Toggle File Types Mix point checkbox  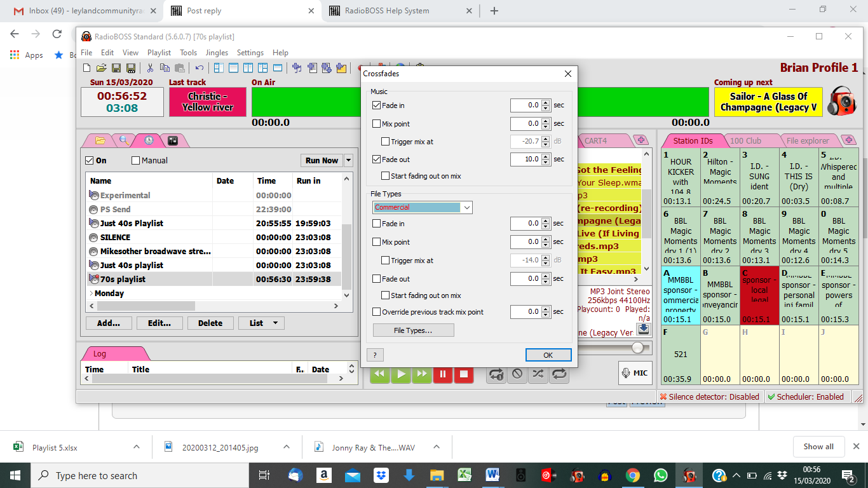[x=377, y=242]
